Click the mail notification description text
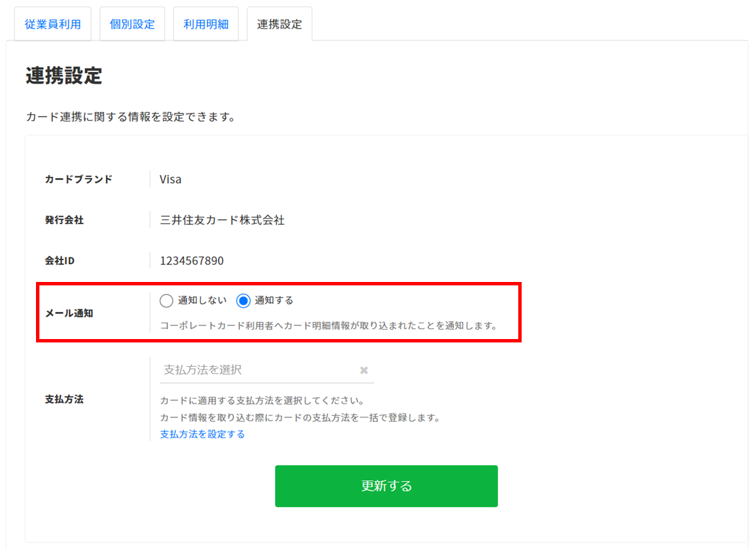This screenshot has height=549, width=756. [328, 325]
